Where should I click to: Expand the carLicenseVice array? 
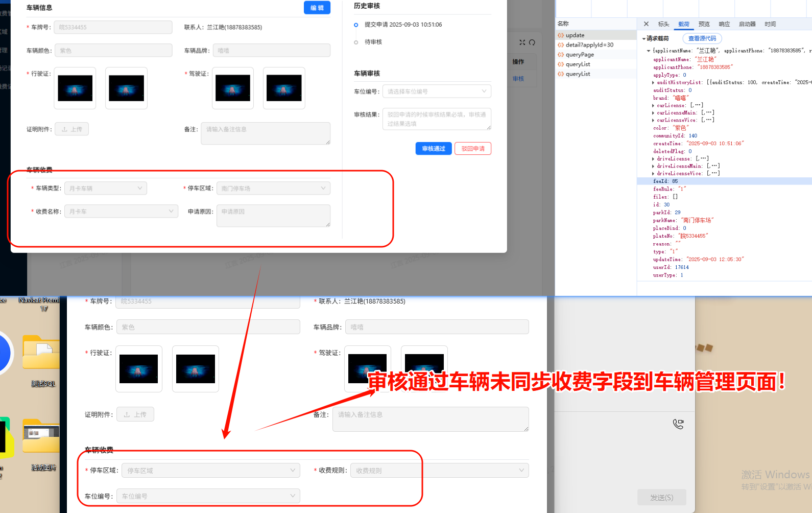coord(653,120)
